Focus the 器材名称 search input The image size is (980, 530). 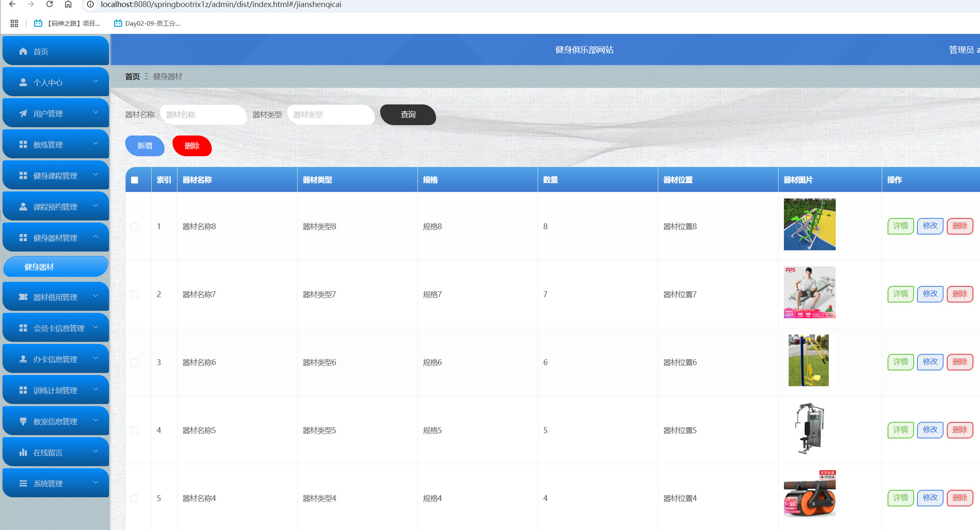pyautogui.click(x=203, y=114)
